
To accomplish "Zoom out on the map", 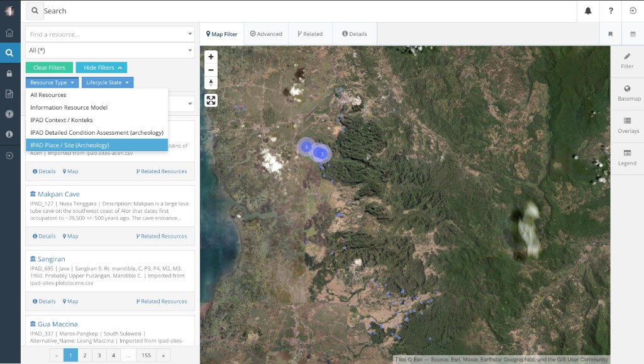I will point(211,70).
